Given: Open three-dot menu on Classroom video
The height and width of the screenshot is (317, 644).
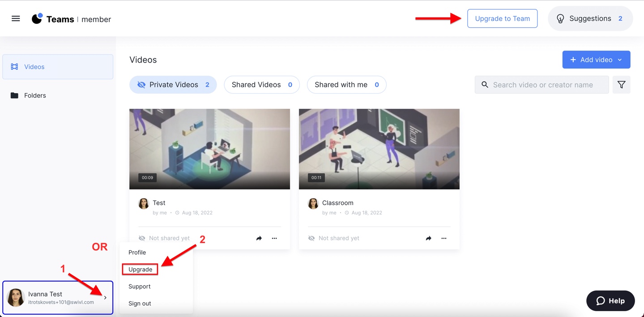Looking at the screenshot, I should pos(444,238).
